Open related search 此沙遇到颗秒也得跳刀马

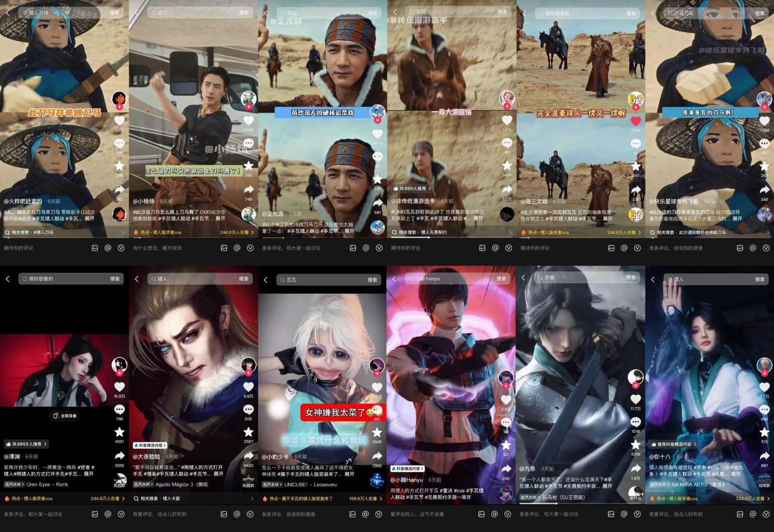pyautogui.click(x=710, y=232)
